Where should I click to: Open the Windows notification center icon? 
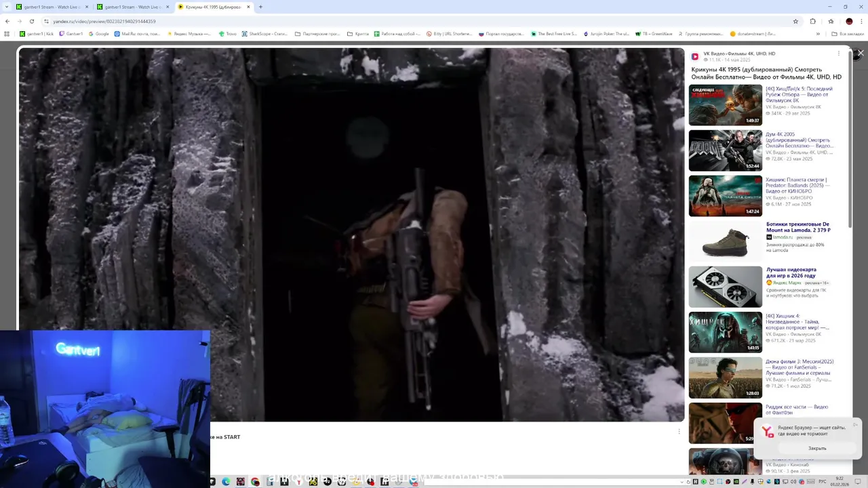point(859,482)
